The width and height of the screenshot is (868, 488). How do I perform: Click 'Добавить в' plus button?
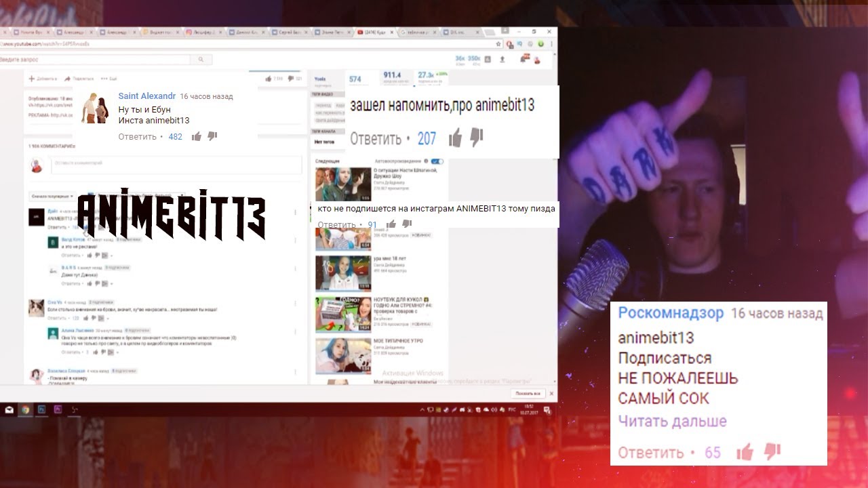[43, 79]
